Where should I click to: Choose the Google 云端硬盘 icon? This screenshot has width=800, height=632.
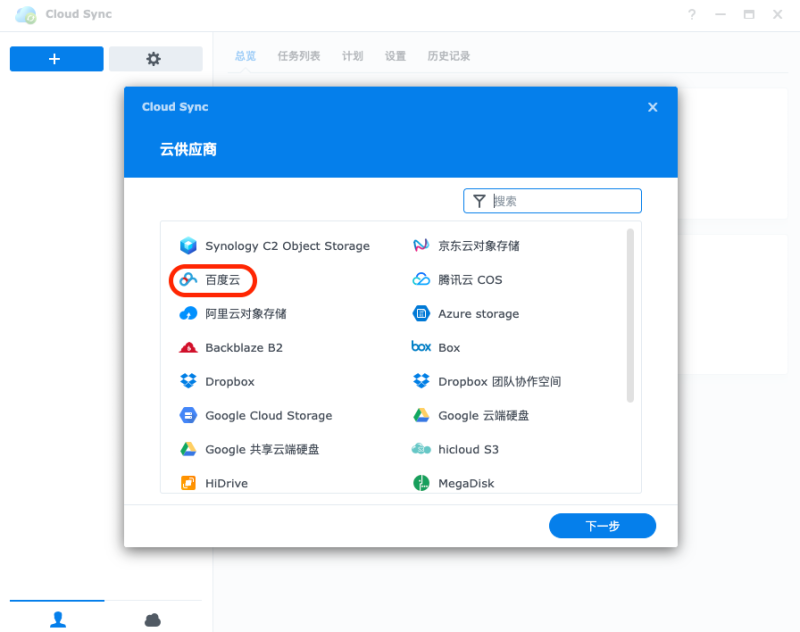(421, 415)
